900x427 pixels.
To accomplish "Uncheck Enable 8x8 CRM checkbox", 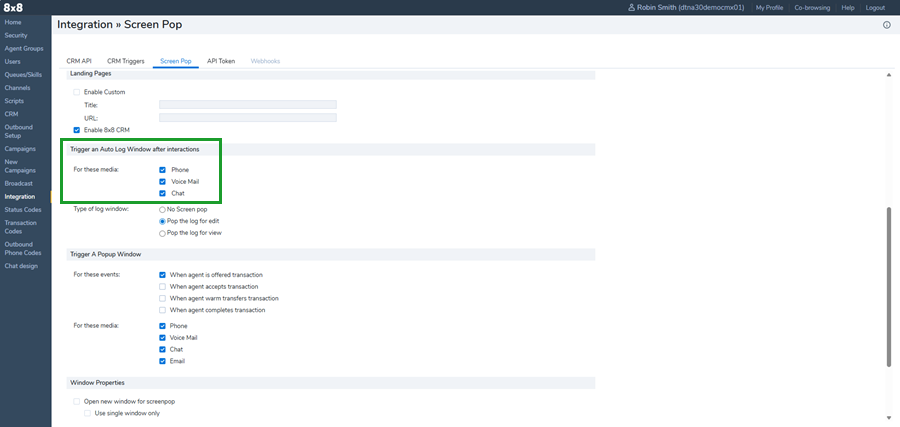I will [x=77, y=130].
